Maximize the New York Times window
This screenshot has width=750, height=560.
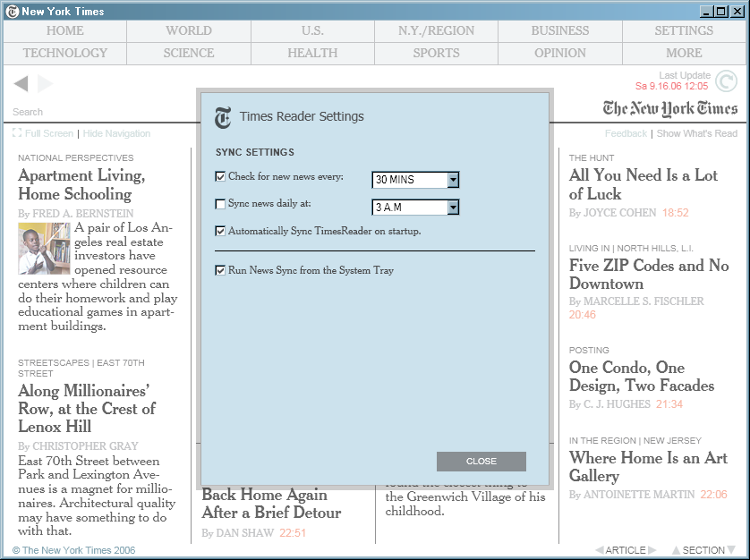pyautogui.click(x=720, y=12)
